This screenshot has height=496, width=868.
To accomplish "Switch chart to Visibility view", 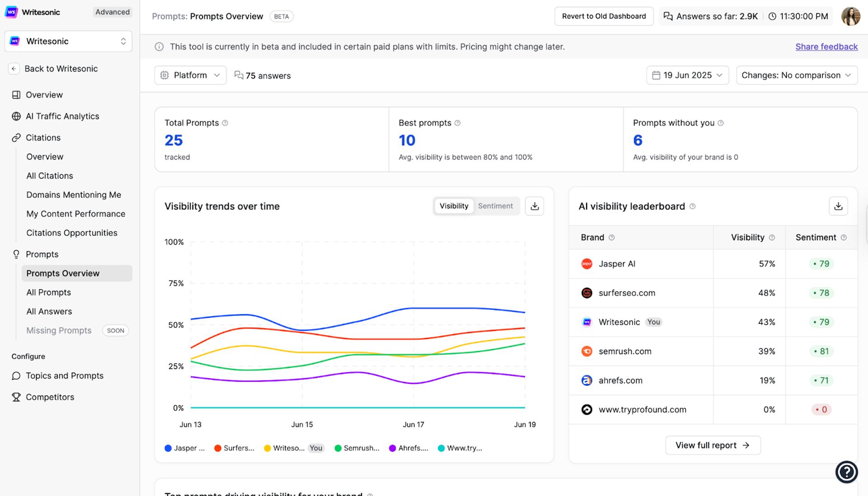I will [454, 206].
